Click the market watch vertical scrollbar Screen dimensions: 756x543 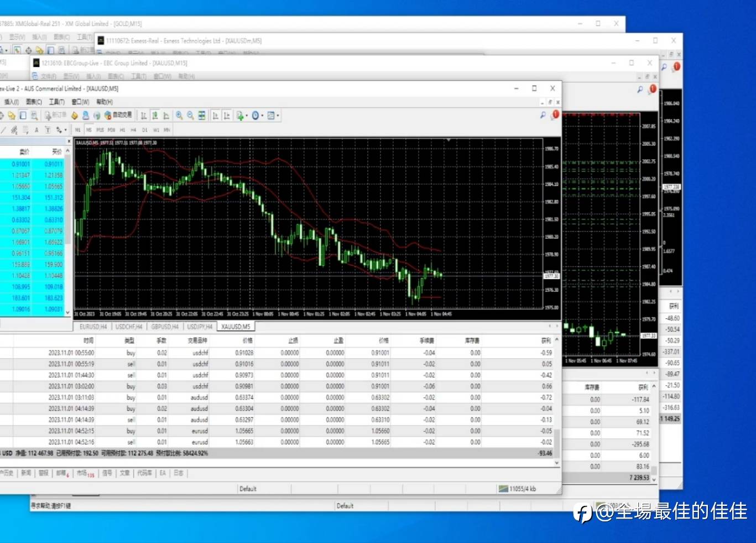point(68,232)
